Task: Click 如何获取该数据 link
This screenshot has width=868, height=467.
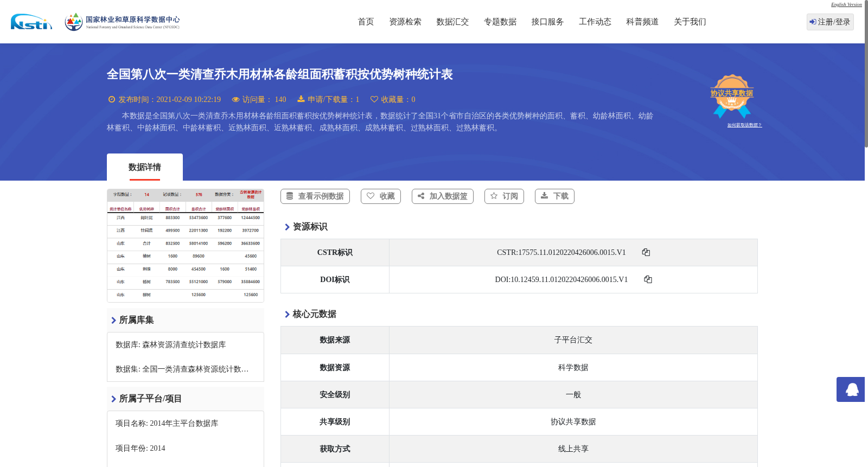Action: 744,125
